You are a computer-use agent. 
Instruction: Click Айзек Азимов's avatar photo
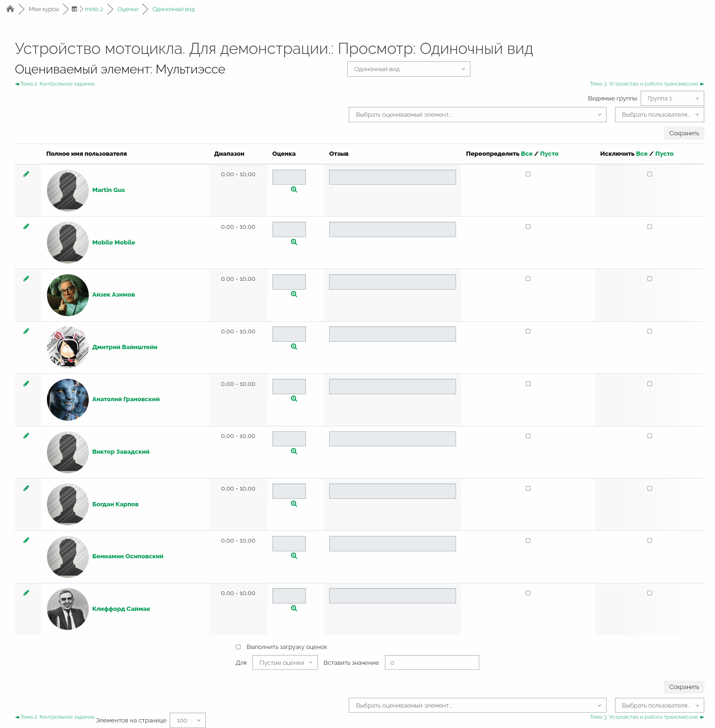click(68, 295)
